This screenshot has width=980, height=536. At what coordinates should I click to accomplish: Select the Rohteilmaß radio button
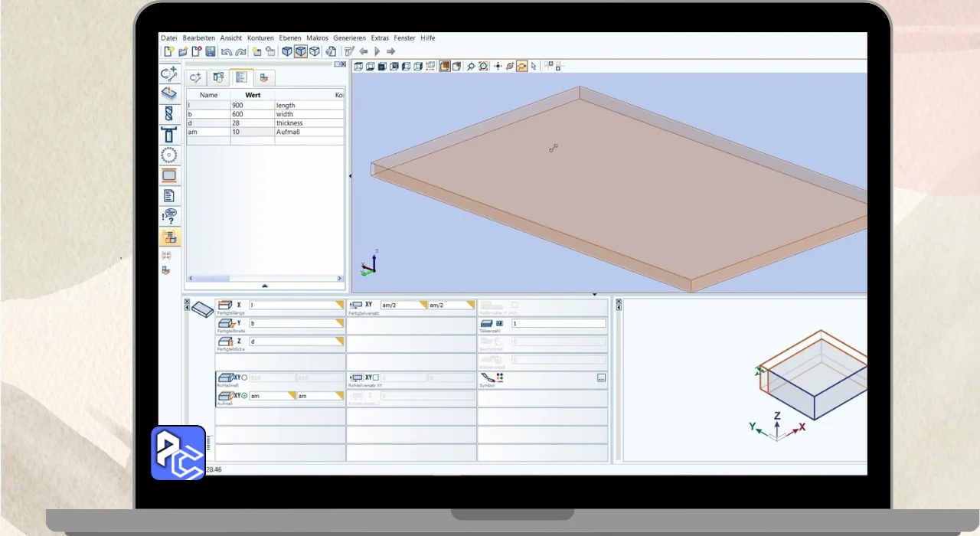[x=244, y=377]
